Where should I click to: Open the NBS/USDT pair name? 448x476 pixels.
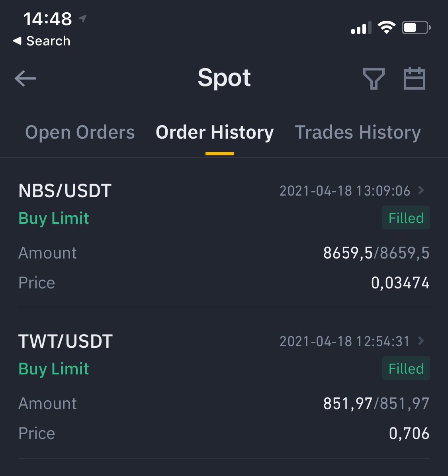pyautogui.click(x=65, y=191)
